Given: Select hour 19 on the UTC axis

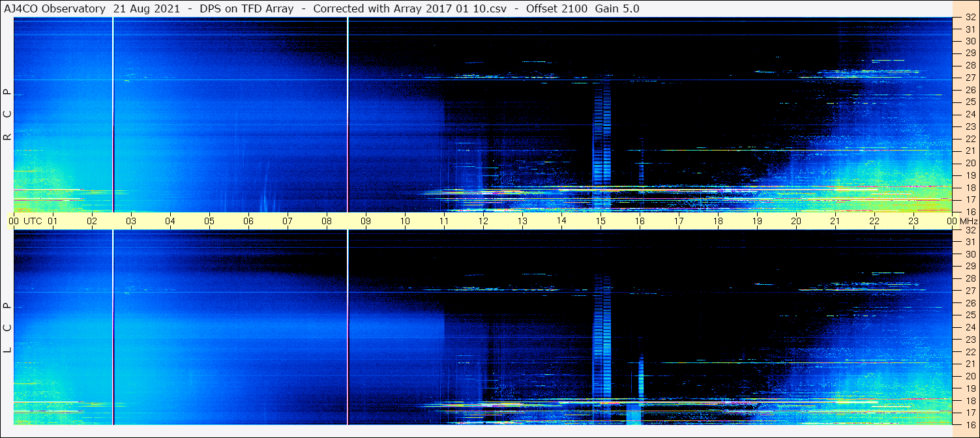Looking at the screenshot, I should [x=757, y=221].
